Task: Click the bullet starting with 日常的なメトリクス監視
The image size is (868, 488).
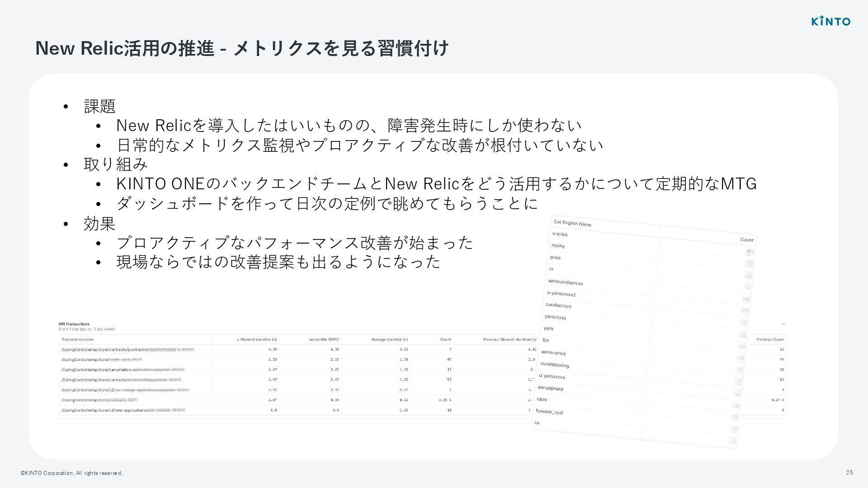Action: (x=359, y=145)
